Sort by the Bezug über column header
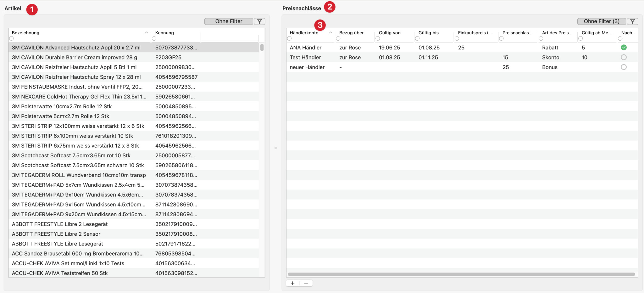The image size is (644, 293). (351, 33)
